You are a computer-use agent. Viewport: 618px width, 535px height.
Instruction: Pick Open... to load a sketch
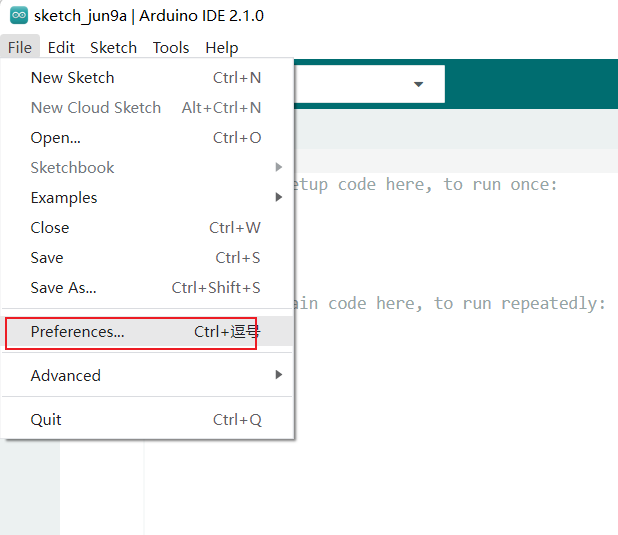pyautogui.click(x=55, y=138)
